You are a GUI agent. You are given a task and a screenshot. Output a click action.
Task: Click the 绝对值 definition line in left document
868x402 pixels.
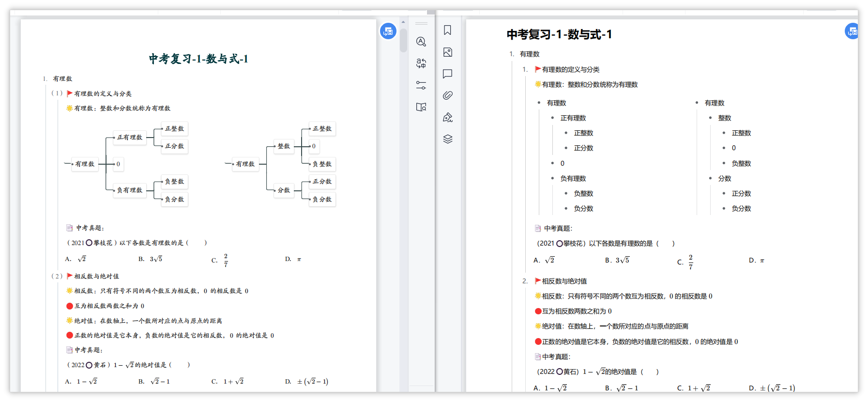click(x=144, y=321)
